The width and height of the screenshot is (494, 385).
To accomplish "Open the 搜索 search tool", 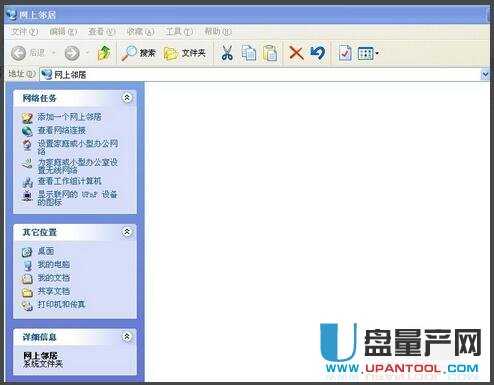I will tap(138, 53).
